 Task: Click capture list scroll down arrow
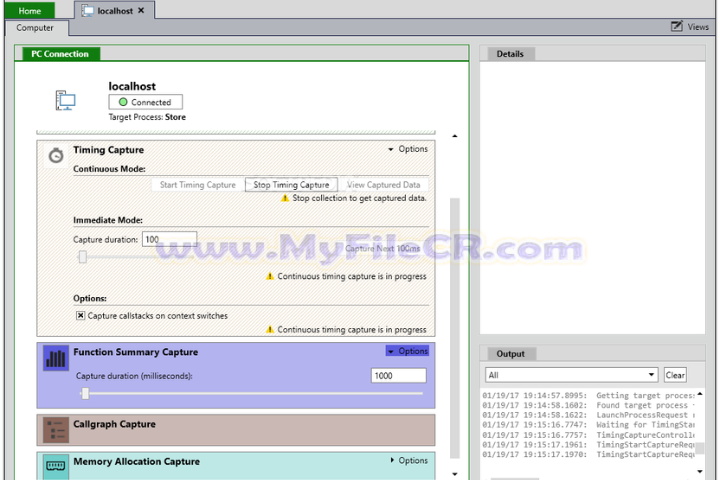click(x=455, y=474)
